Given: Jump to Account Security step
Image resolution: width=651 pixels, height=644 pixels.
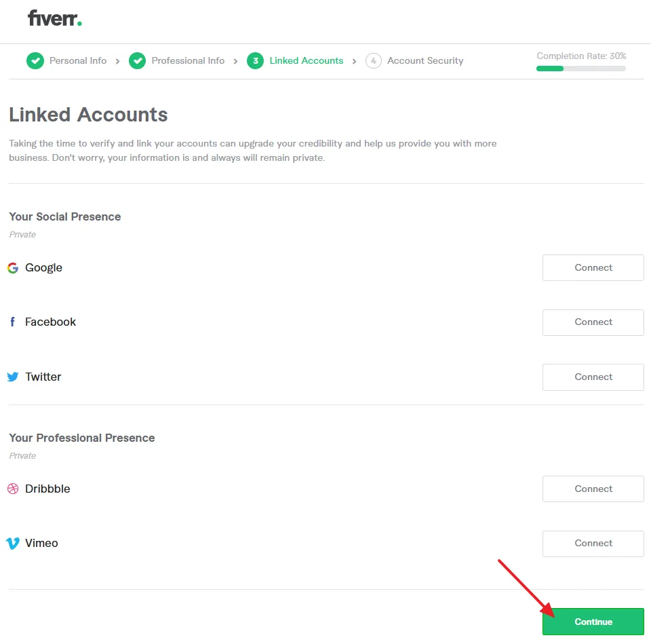Looking at the screenshot, I should point(425,61).
